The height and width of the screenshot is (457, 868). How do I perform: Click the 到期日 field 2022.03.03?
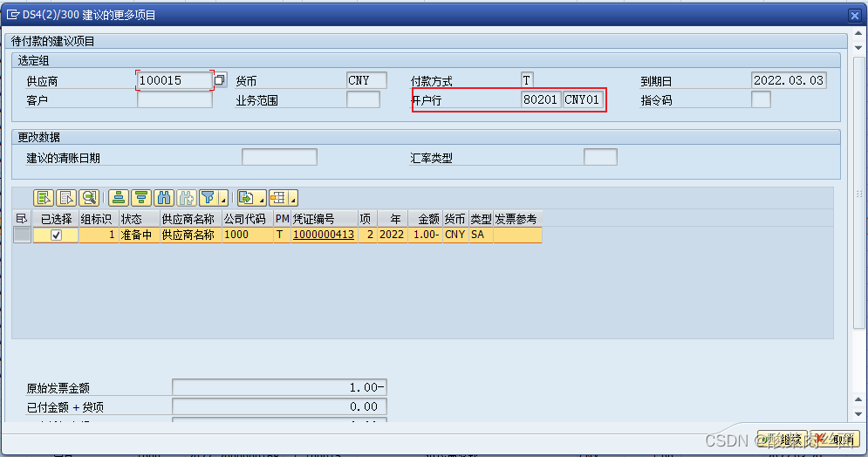click(x=789, y=80)
